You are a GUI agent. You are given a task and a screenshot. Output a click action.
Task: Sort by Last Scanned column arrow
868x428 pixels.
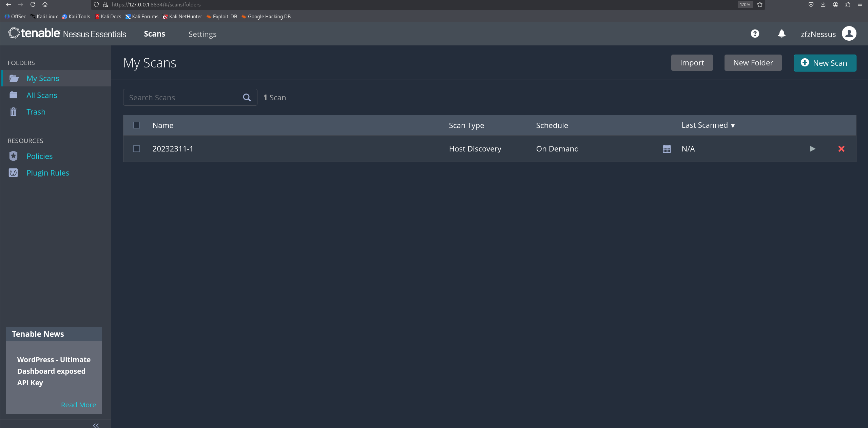click(733, 126)
